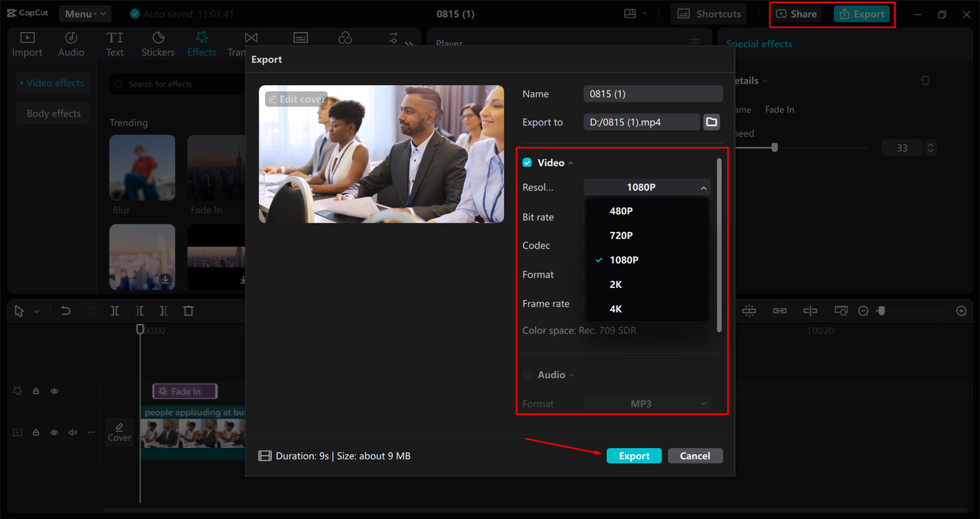Open the pointer tool dropdown arrow
This screenshot has height=519, width=980.
coord(36,312)
